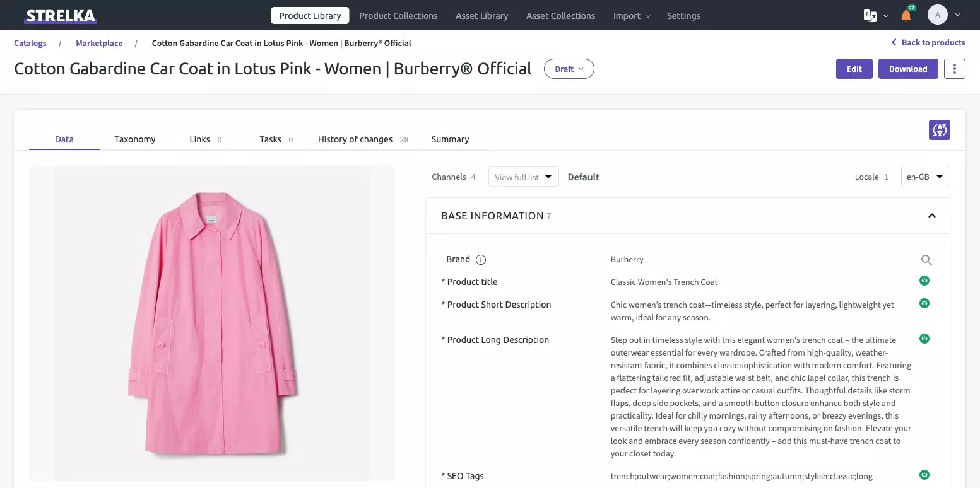Click the Download button
This screenshot has height=488, width=980.
tap(908, 69)
